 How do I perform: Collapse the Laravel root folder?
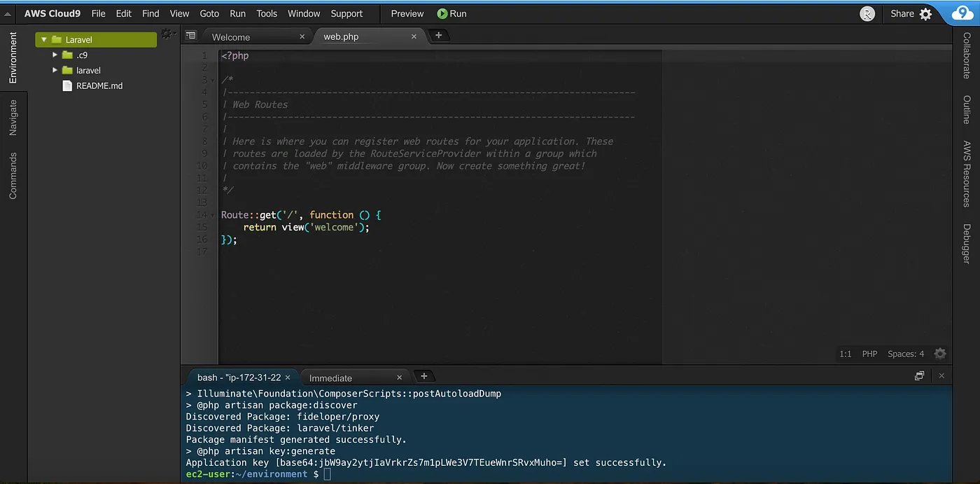(x=44, y=40)
